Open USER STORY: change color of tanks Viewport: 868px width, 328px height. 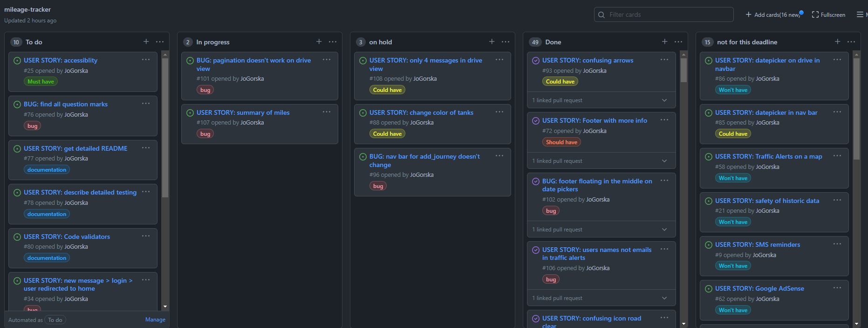(421, 112)
